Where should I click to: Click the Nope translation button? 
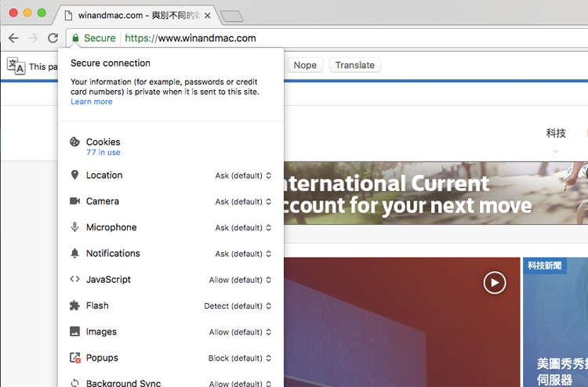pos(305,65)
